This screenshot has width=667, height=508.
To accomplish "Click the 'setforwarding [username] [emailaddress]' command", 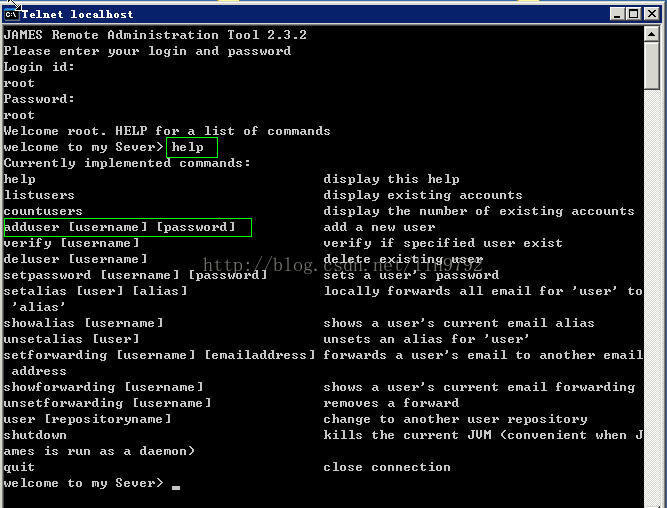I will (160, 355).
